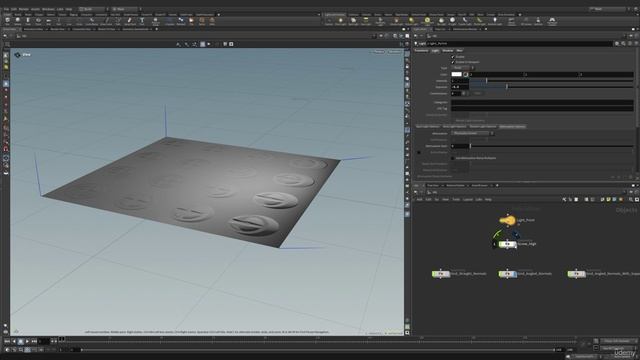Select the Sphere shelf tool
The height and width of the screenshot is (360, 640).
coord(18,21)
